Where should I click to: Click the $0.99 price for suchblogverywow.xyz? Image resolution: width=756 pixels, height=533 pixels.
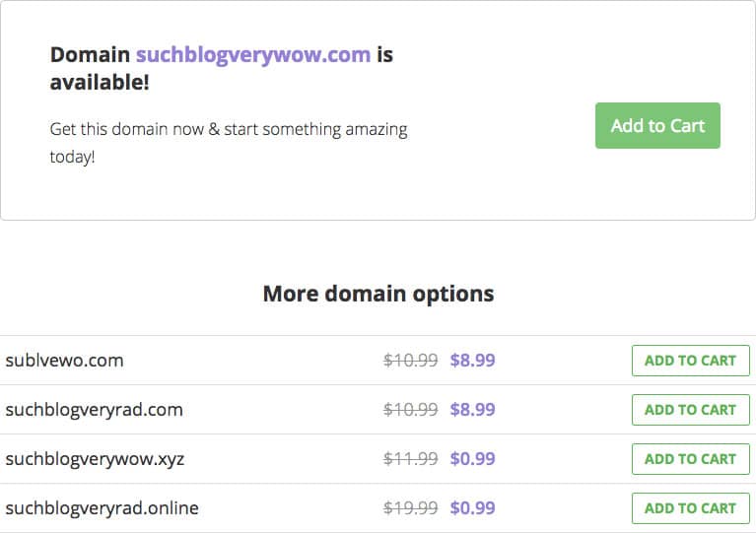(472, 459)
